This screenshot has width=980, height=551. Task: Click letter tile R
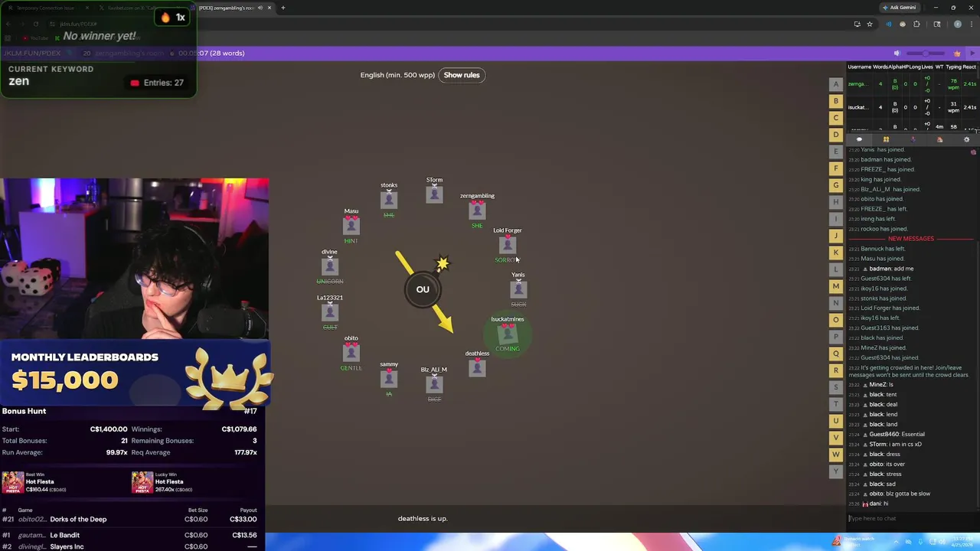[836, 370]
